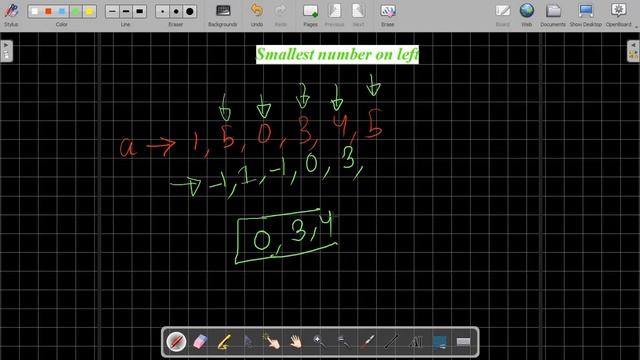The image size is (640, 360).
Task: Open the Documents view
Action: (553, 15)
